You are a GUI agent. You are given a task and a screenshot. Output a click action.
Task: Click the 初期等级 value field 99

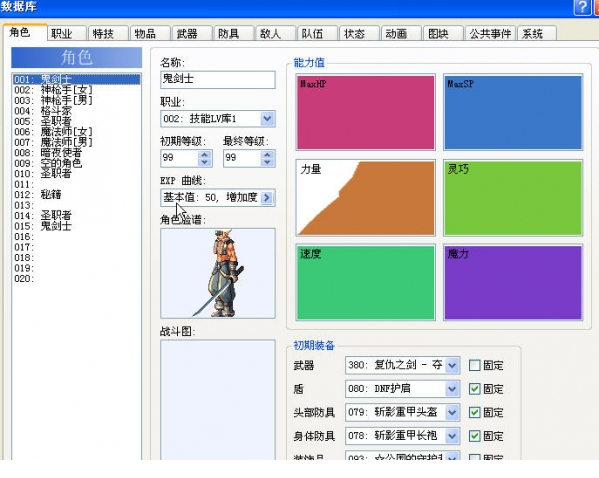pyautogui.click(x=180, y=158)
